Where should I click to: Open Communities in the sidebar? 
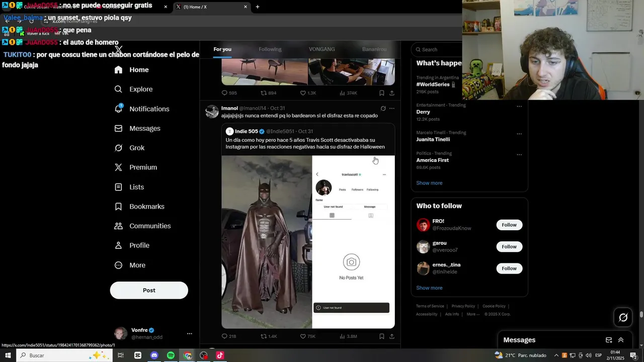click(x=142, y=226)
